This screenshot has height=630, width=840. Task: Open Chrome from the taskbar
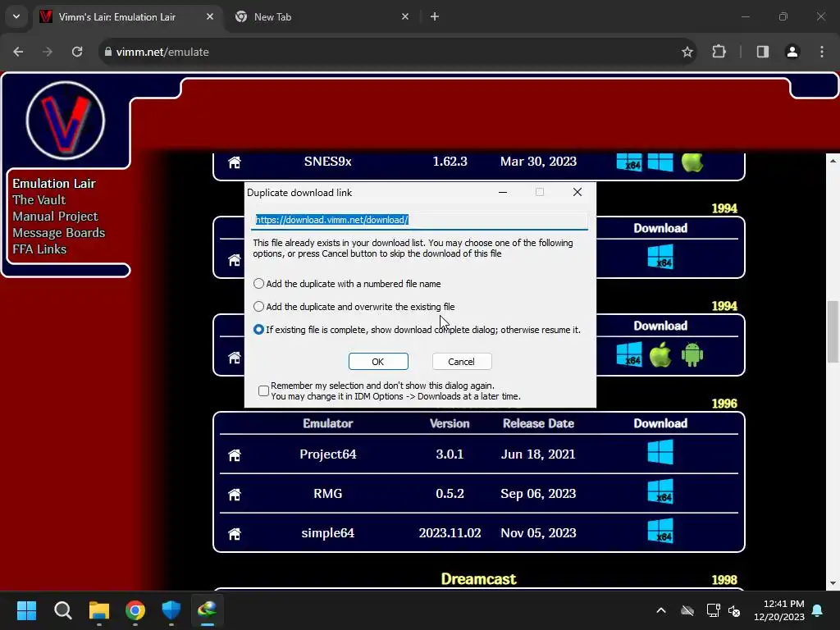coord(135,610)
